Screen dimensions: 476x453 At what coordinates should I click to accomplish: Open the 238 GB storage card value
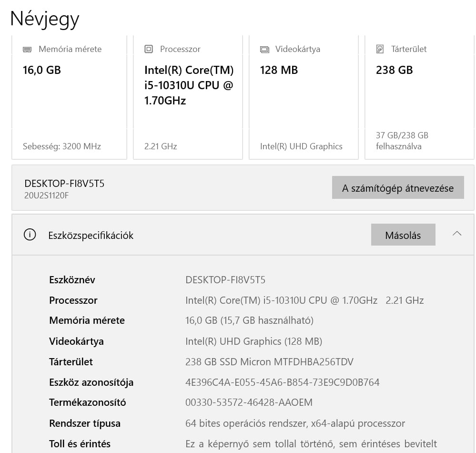[394, 70]
